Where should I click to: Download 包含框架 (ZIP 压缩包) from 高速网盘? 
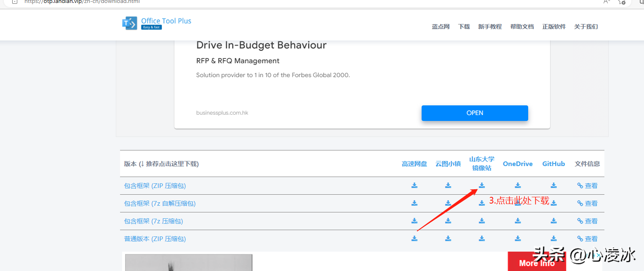tap(414, 185)
